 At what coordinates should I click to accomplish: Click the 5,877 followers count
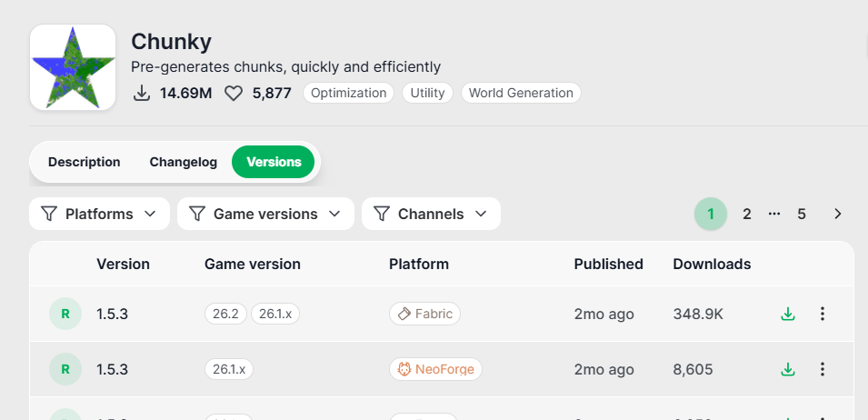[272, 93]
